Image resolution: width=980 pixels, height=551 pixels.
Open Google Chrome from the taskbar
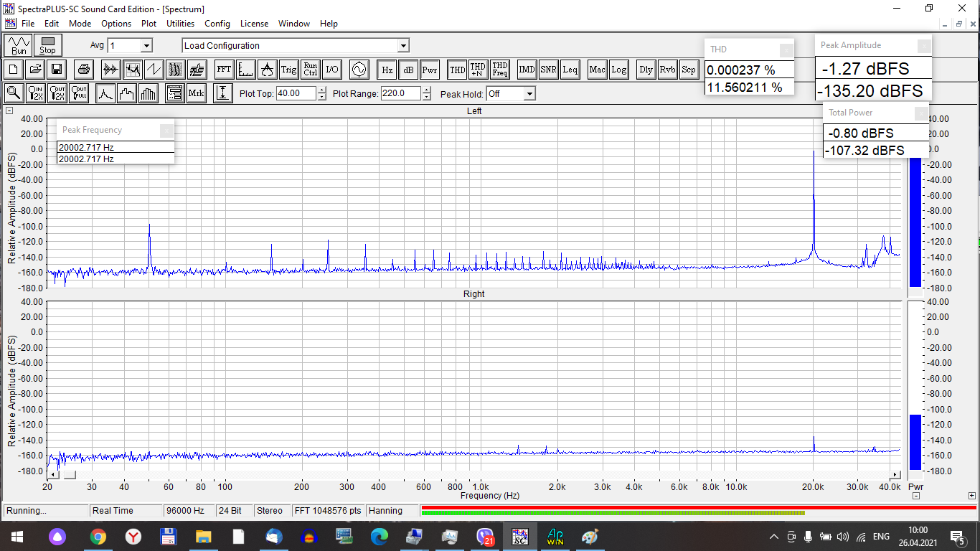(x=98, y=537)
